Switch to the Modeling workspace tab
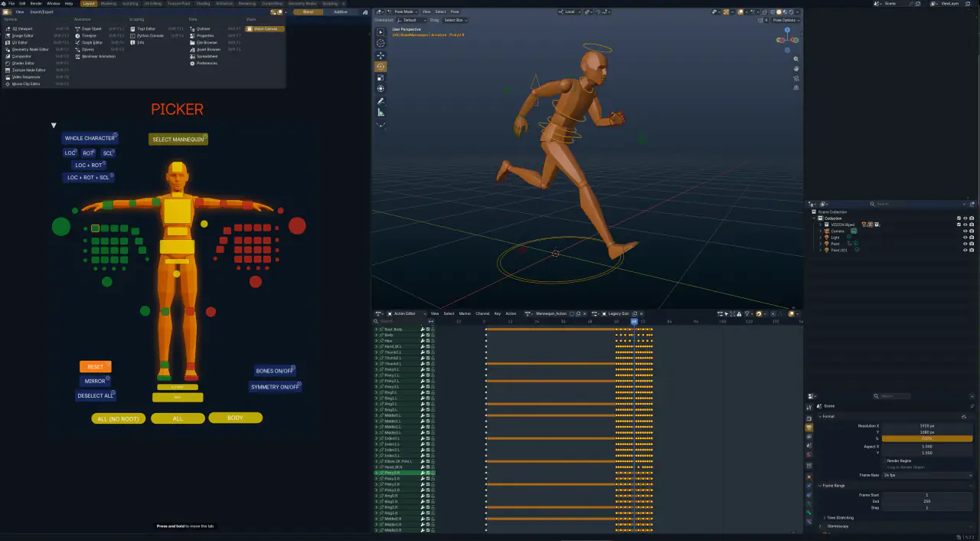Screen dimensions: 980x541 (109, 3)
